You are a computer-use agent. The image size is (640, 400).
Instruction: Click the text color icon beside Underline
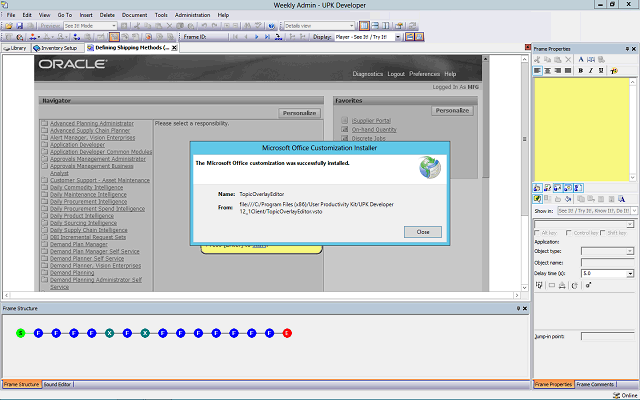coord(613,71)
